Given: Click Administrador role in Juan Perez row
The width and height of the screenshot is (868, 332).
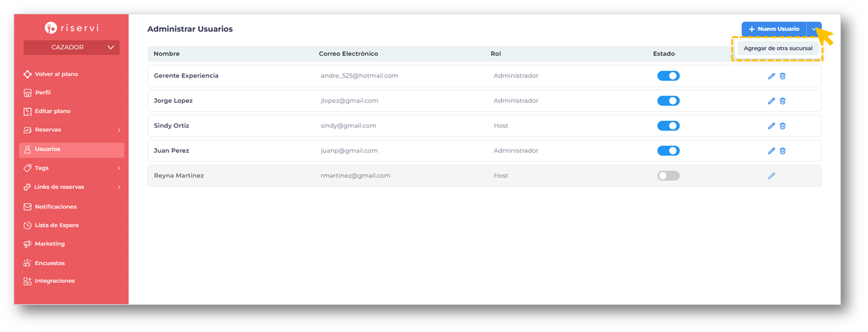Looking at the screenshot, I should pos(516,150).
